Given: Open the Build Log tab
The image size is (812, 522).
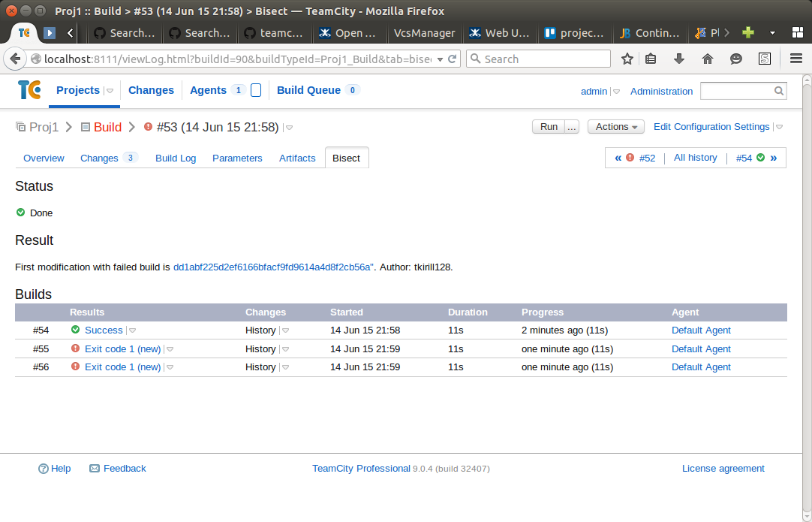Looking at the screenshot, I should (x=176, y=158).
